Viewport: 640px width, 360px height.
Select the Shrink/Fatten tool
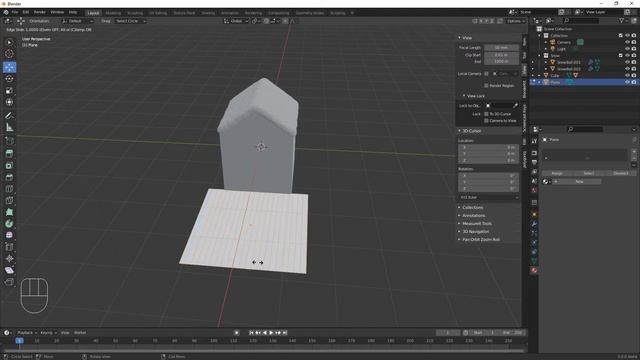(x=9, y=258)
